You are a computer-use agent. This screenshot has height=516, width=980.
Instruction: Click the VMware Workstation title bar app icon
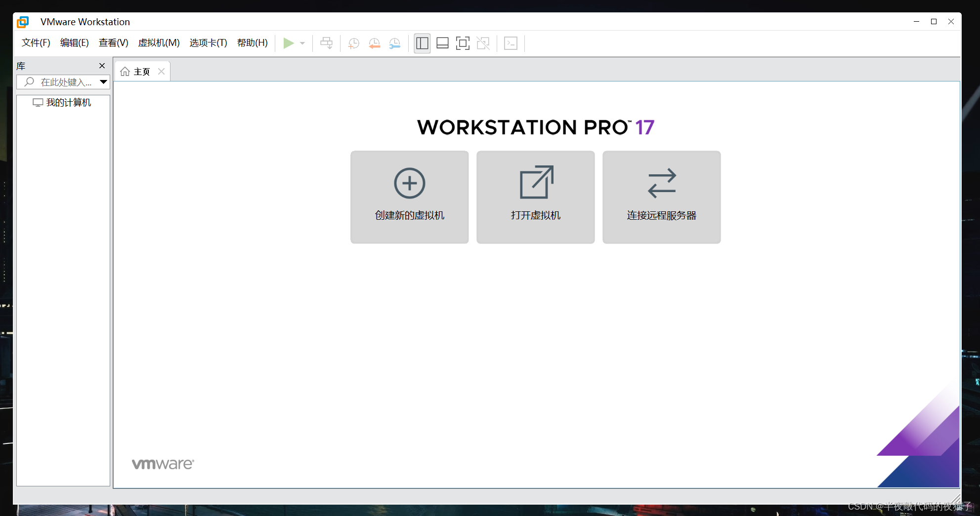(23, 22)
